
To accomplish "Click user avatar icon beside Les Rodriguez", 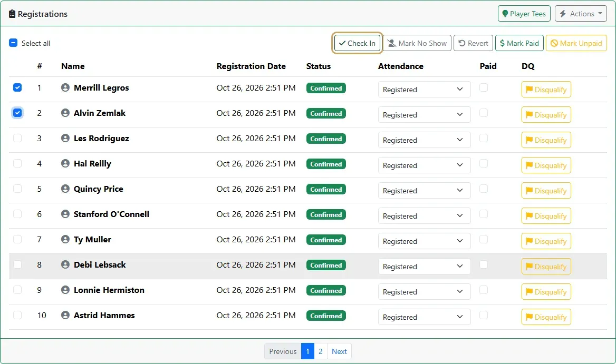I will coord(65,138).
